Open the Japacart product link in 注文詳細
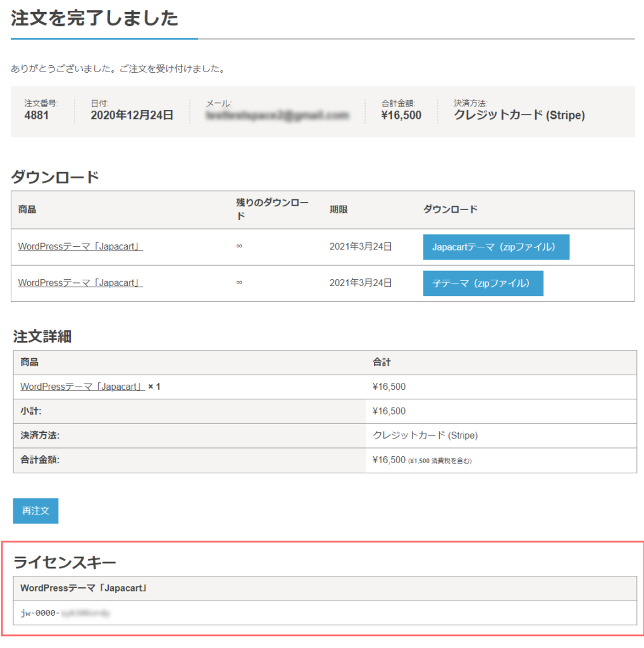The image size is (644, 648). [x=83, y=387]
